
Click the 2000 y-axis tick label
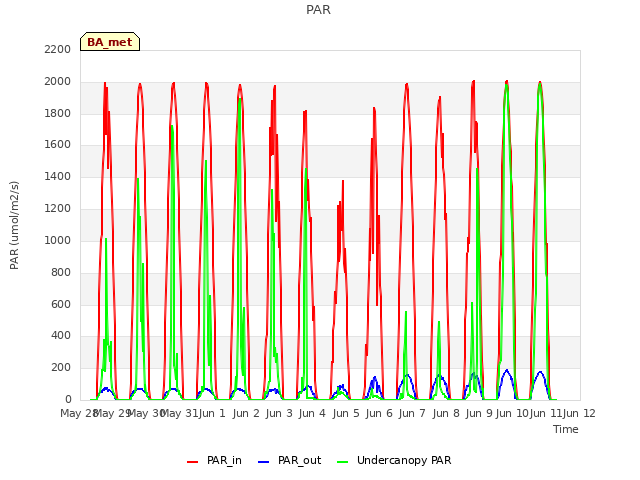click(x=58, y=81)
